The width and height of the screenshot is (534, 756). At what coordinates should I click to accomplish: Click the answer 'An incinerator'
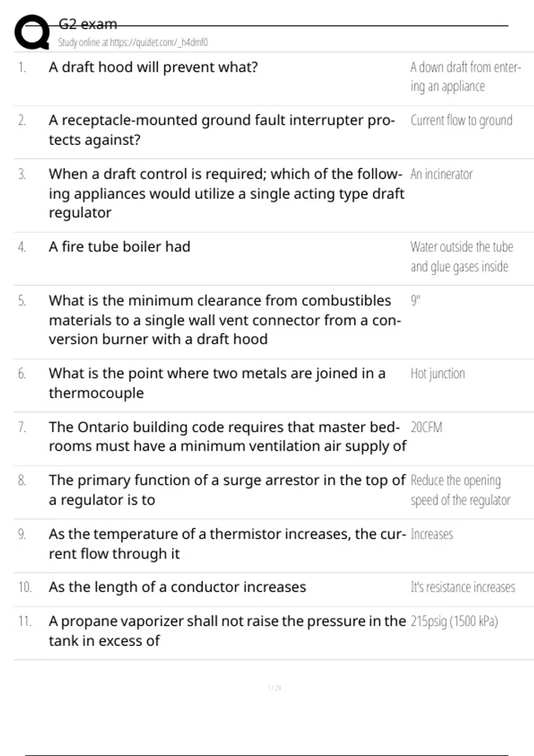441,174
